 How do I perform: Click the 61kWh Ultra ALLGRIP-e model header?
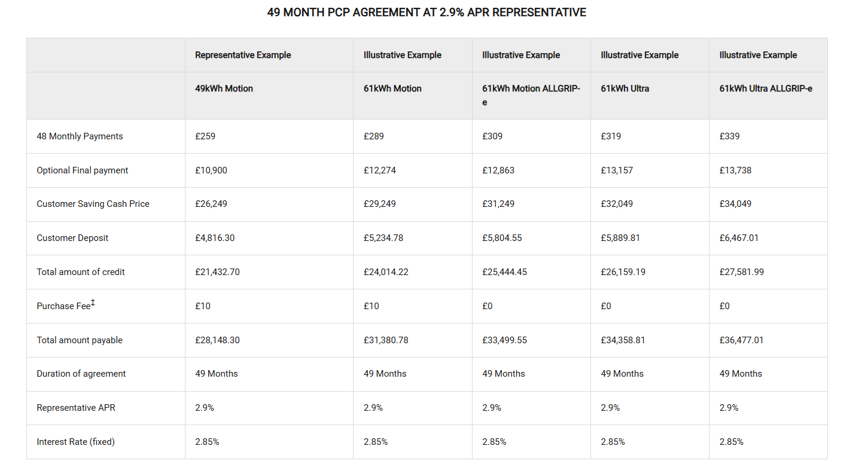tap(766, 88)
